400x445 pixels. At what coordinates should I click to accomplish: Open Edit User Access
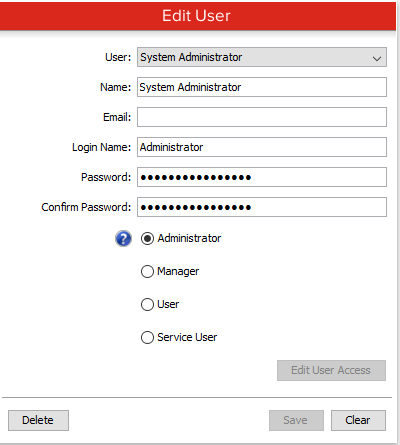331,370
